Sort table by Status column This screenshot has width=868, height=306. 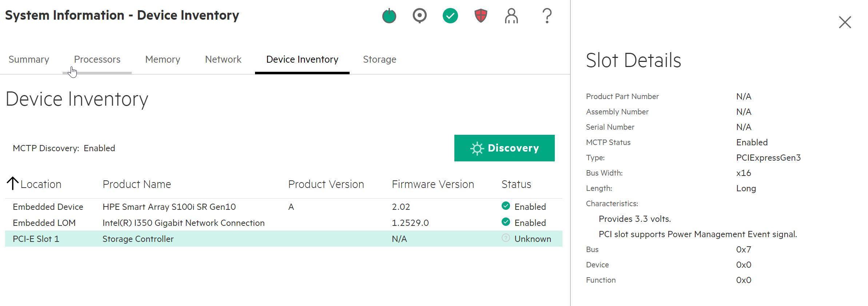click(x=516, y=184)
